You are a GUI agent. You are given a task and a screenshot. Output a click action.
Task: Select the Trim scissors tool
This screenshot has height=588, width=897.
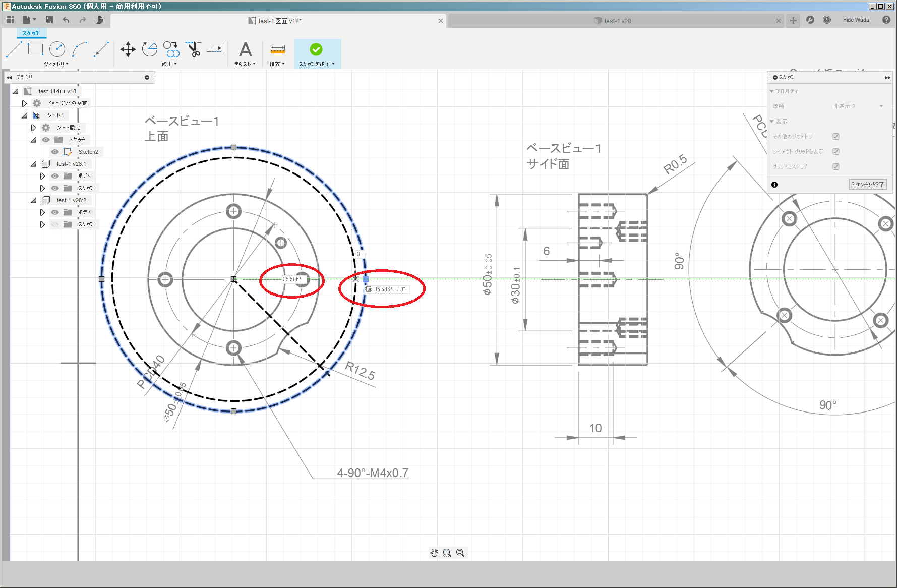[194, 49]
